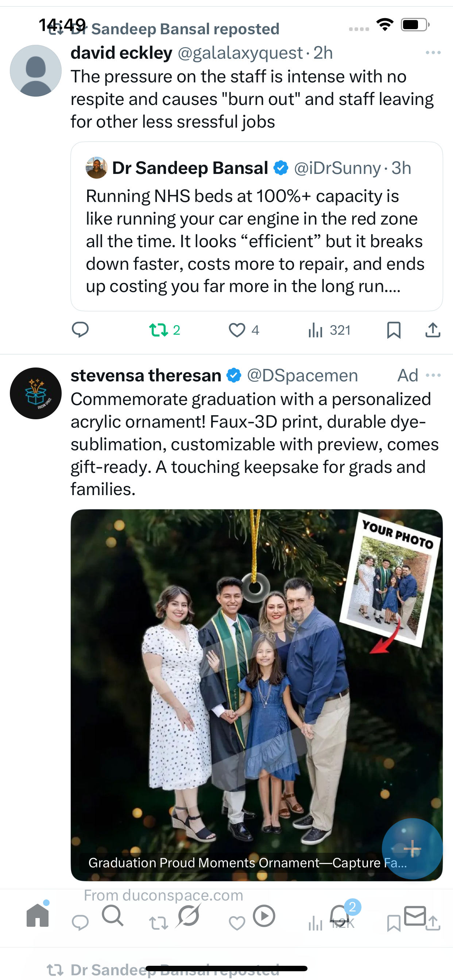Open david eckley's profile avatar
The height and width of the screenshot is (980, 453).
[36, 71]
